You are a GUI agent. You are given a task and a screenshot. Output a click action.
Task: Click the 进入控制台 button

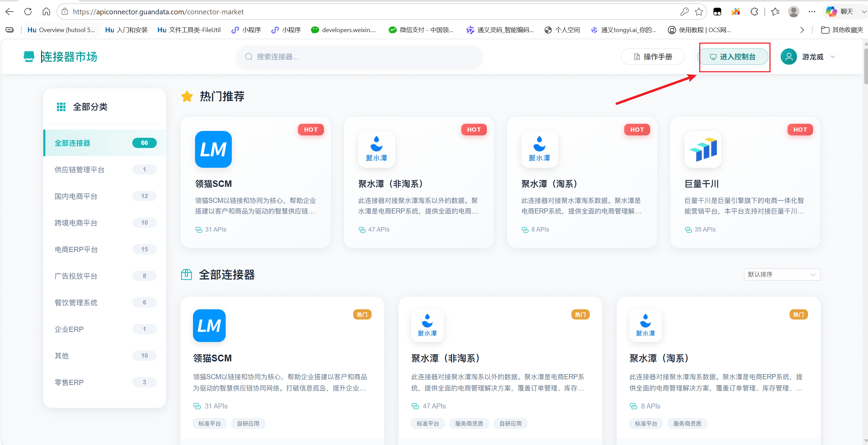tap(733, 57)
